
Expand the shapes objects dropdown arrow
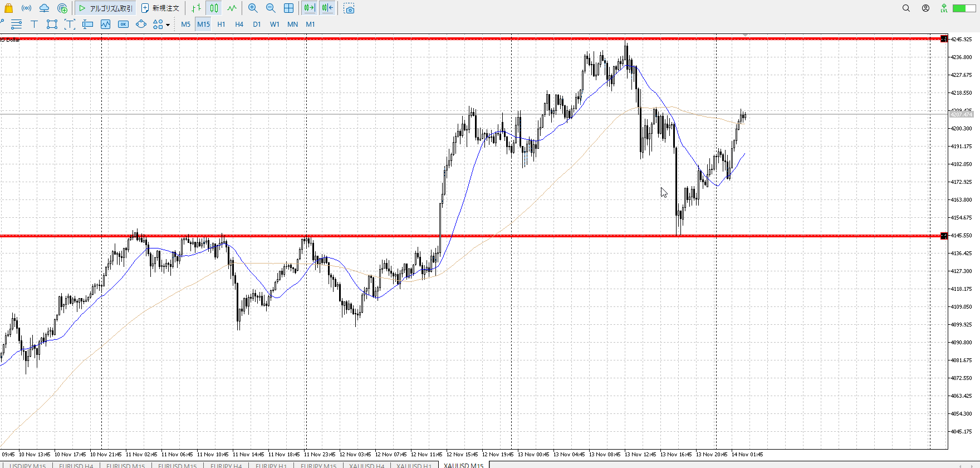pyautogui.click(x=168, y=25)
